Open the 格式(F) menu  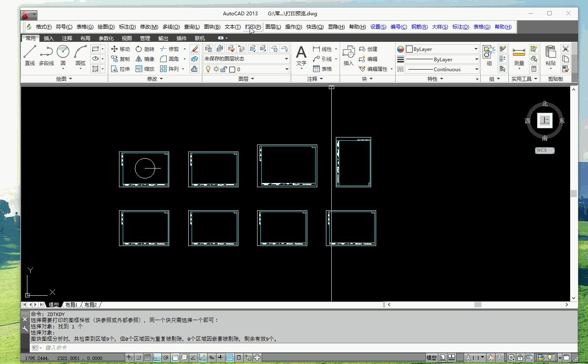tap(44, 27)
